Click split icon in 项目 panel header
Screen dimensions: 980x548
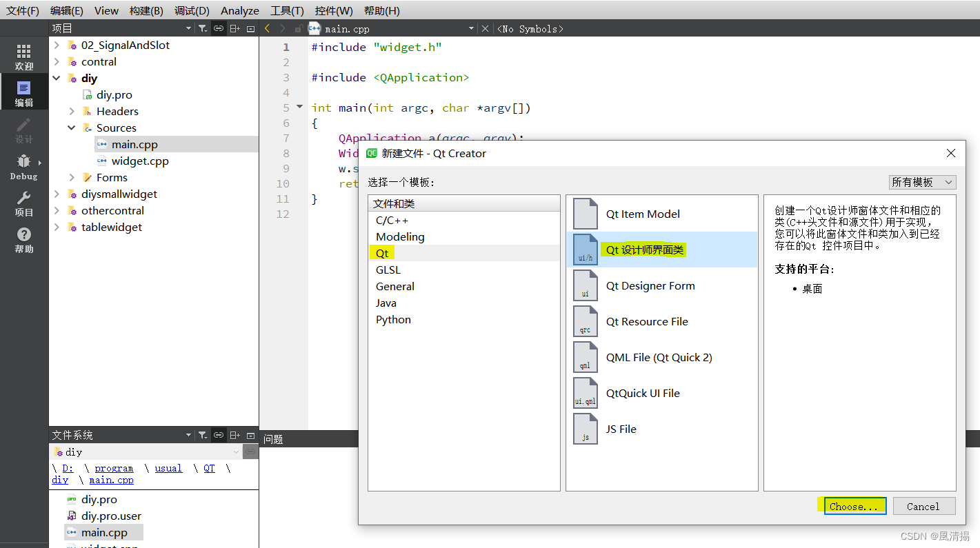point(235,28)
